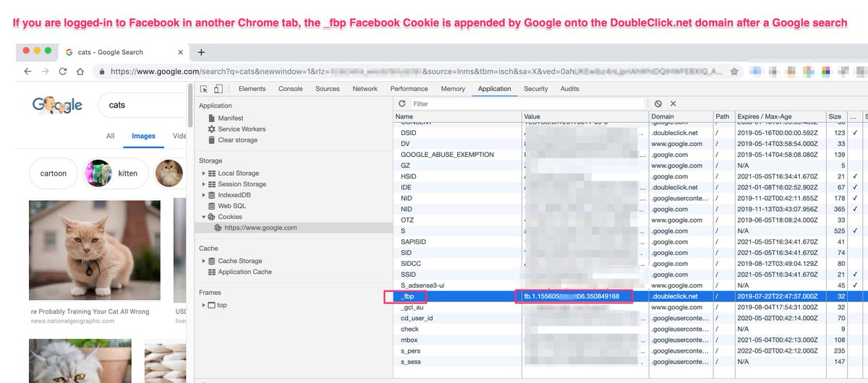Expand the Local Storage tree arrow

click(203, 173)
